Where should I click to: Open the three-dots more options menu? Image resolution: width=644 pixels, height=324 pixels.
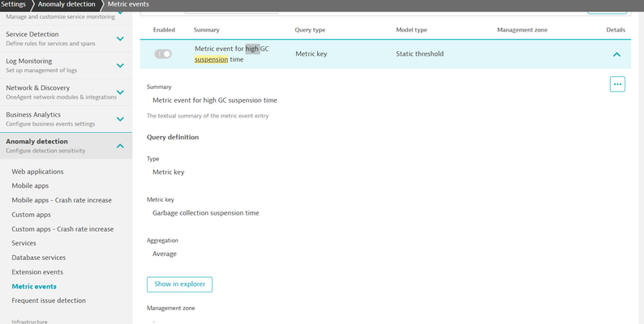point(617,83)
